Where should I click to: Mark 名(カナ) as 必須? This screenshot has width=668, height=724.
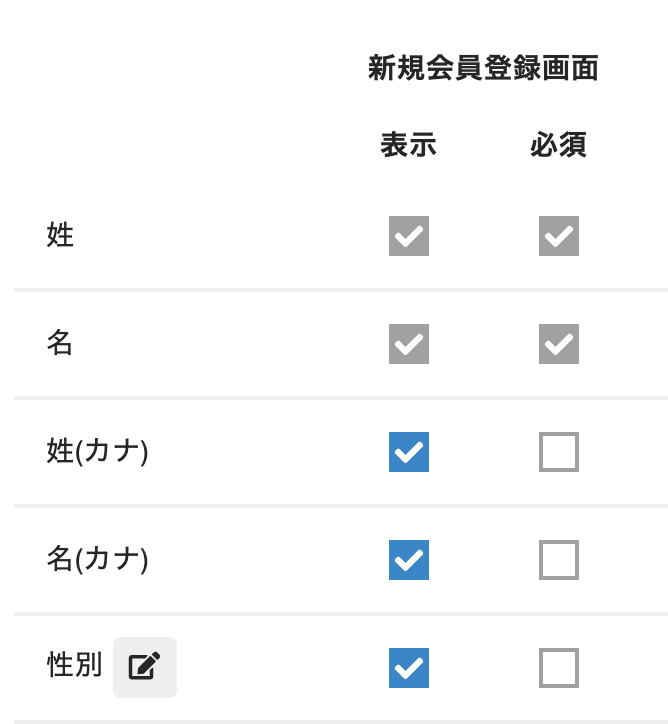tap(559, 560)
